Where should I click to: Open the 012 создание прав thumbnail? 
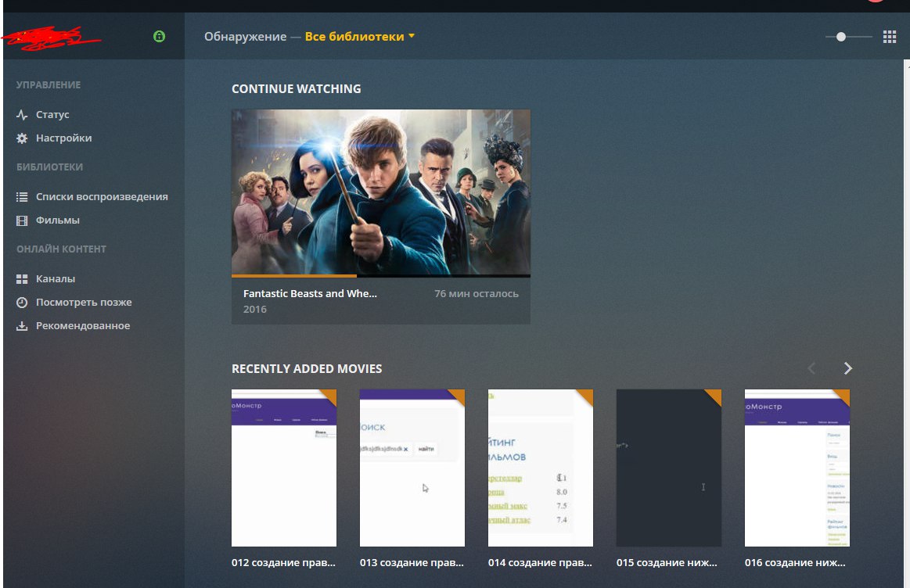click(284, 468)
